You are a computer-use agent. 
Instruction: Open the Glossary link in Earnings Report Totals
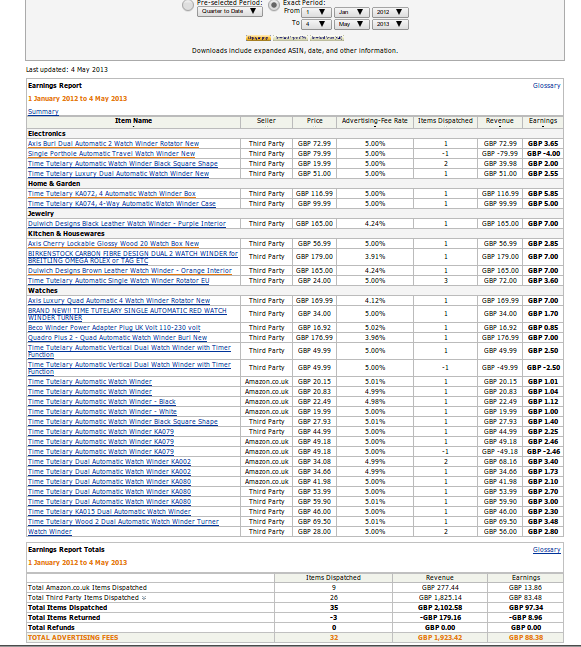546,550
